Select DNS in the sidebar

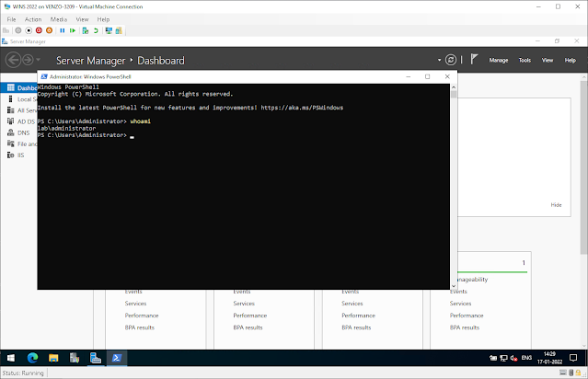[18, 132]
